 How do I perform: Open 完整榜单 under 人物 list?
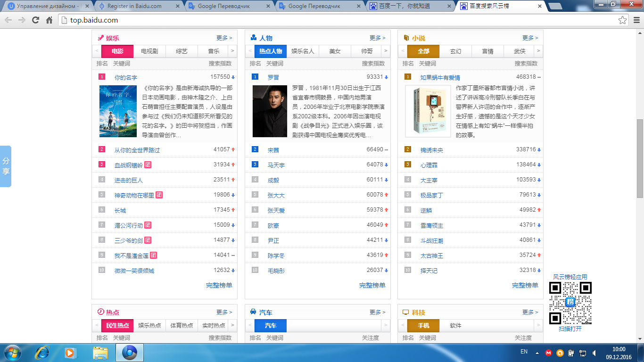coord(372,285)
